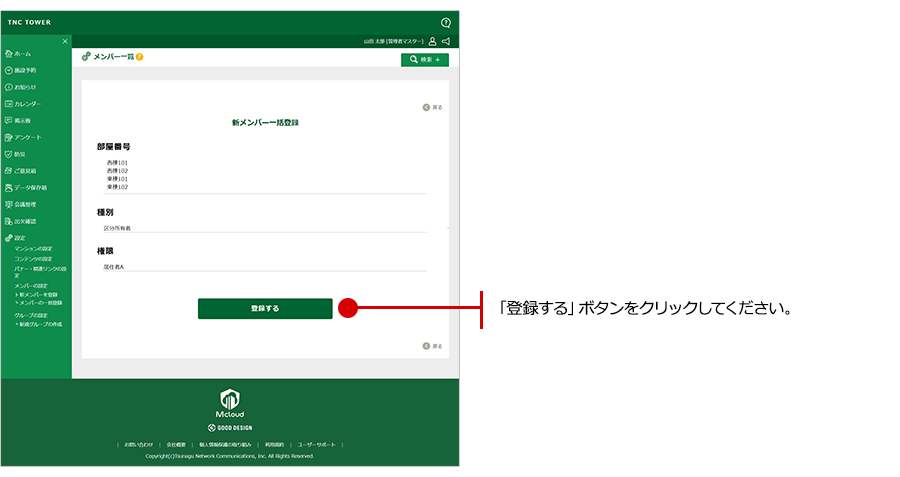Close the sidebar with the X icon

tap(65, 41)
